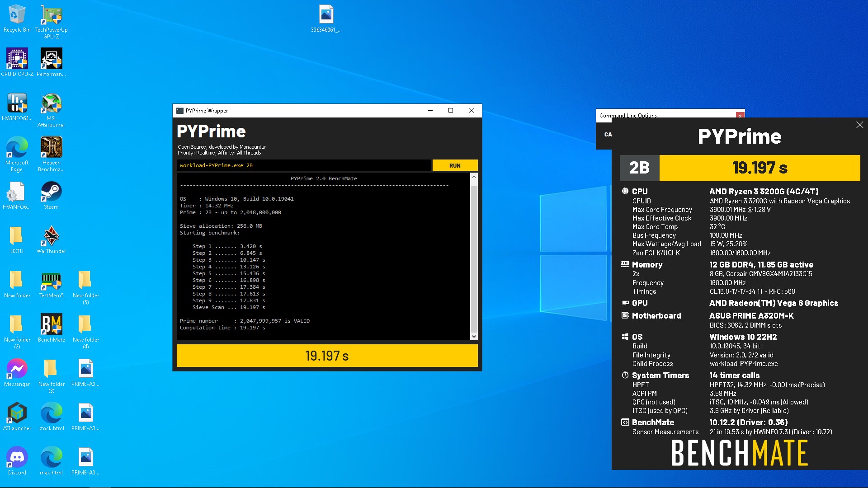The height and width of the screenshot is (488, 868).
Task: Click the PYPrime console scrollbar down arrow
Action: tap(474, 336)
